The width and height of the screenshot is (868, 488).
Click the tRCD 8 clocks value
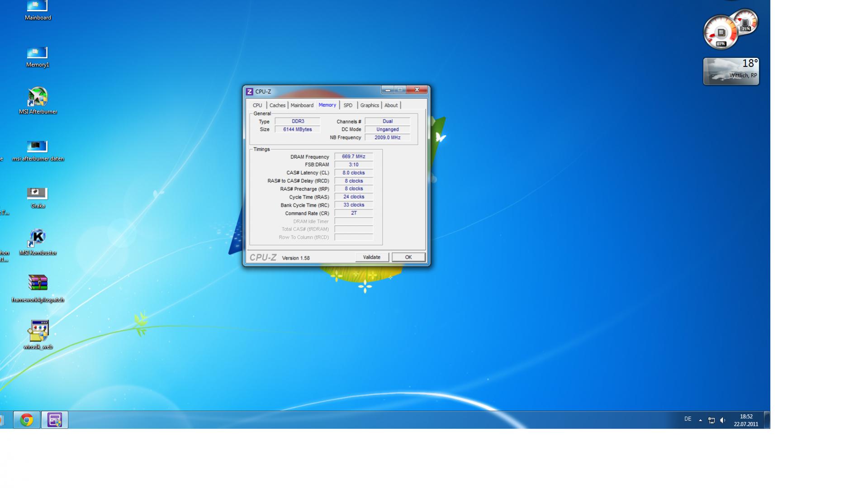coord(354,181)
